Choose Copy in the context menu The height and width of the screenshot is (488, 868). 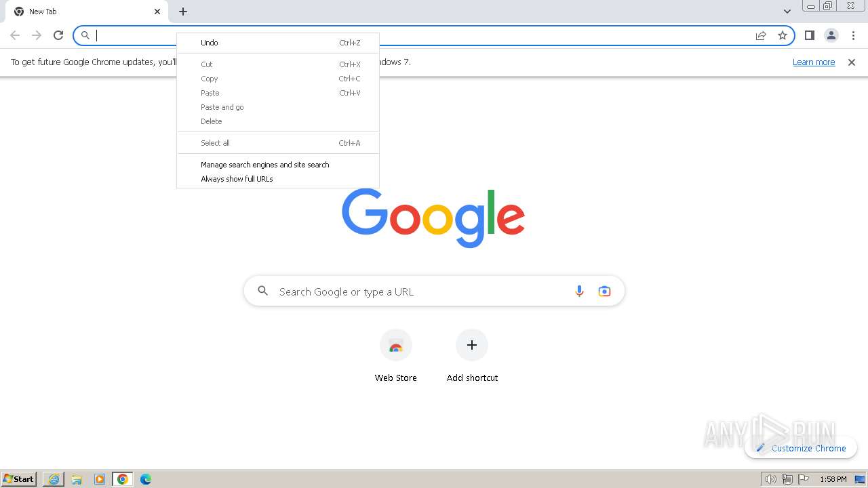(278, 79)
